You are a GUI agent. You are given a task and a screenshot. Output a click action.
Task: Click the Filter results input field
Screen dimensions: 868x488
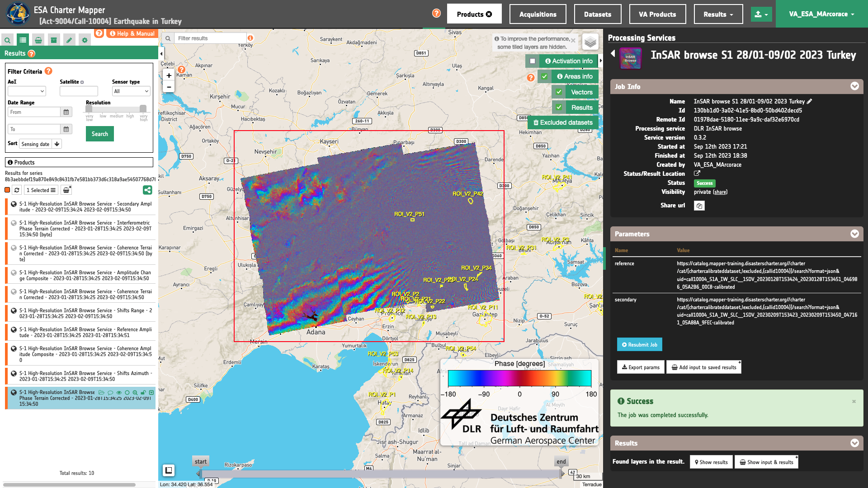pyautogui.click(x=210, y=38)
